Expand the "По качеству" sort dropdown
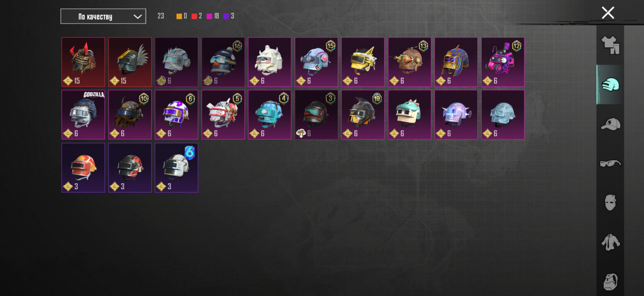 point(103,16)
